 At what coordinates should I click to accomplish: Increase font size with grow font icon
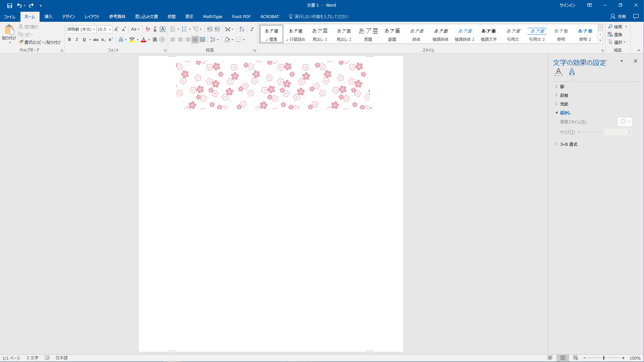pyautogui.click(x=116, y=29)
